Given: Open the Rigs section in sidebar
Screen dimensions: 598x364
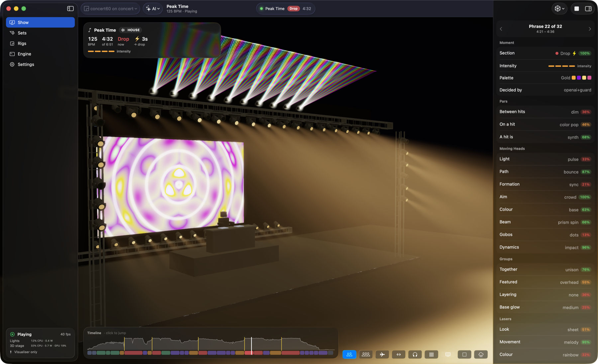Looking at the screenshot, I should click(40, 44).
